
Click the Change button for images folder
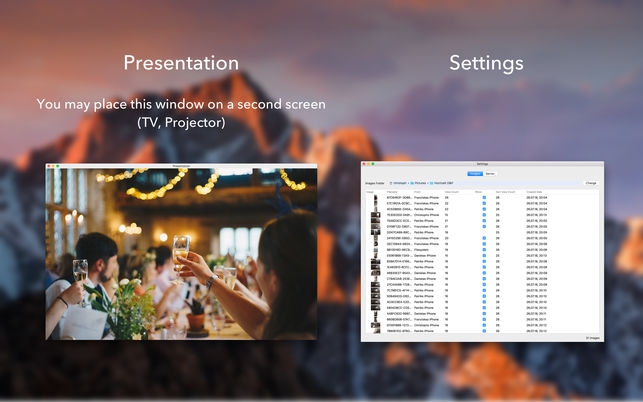click(591, 183)
